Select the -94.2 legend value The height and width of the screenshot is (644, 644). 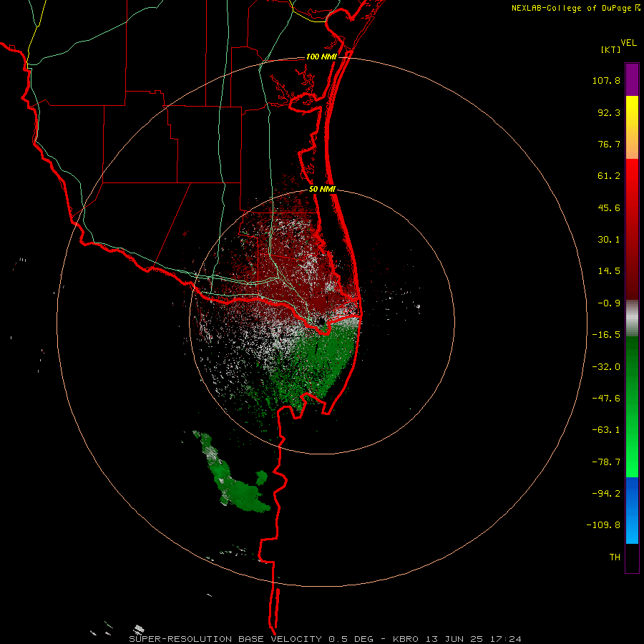click(606, 493)
